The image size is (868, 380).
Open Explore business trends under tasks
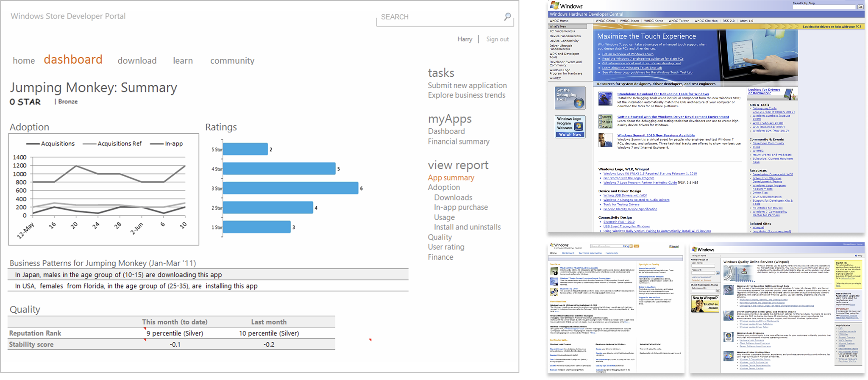[x=466, y=95]
